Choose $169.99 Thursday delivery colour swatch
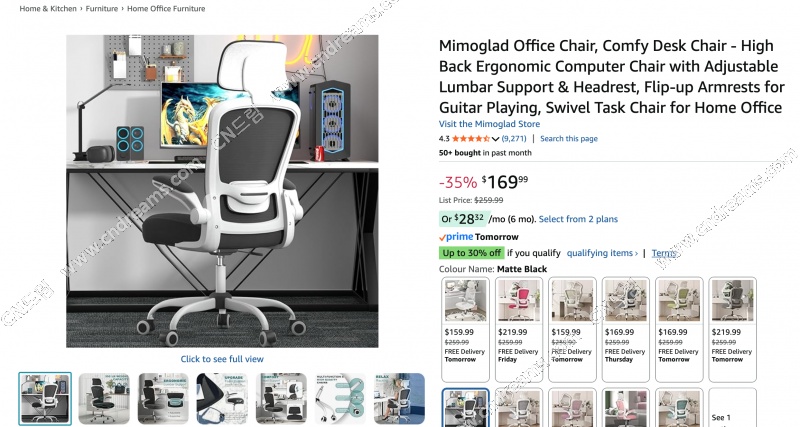Screen dimensions: 800x427 click(626, 330)
